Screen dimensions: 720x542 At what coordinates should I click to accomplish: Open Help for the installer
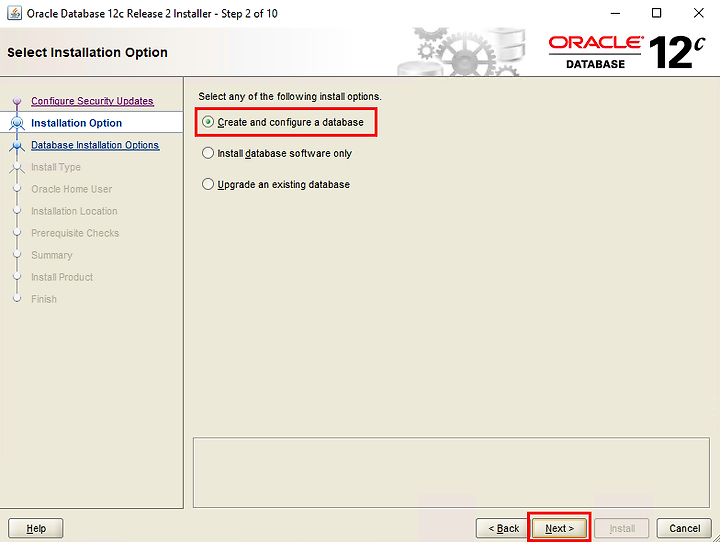point(36,528)
